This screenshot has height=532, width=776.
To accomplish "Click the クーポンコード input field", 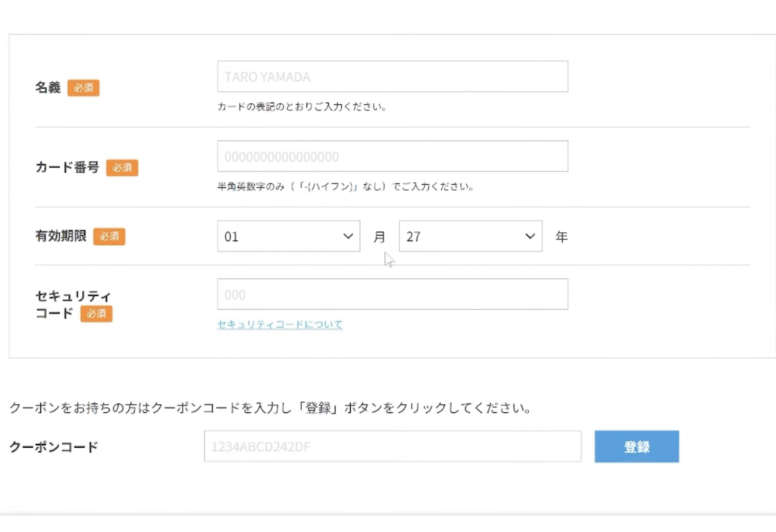I will pyautogui.click(x=393, y=446).
